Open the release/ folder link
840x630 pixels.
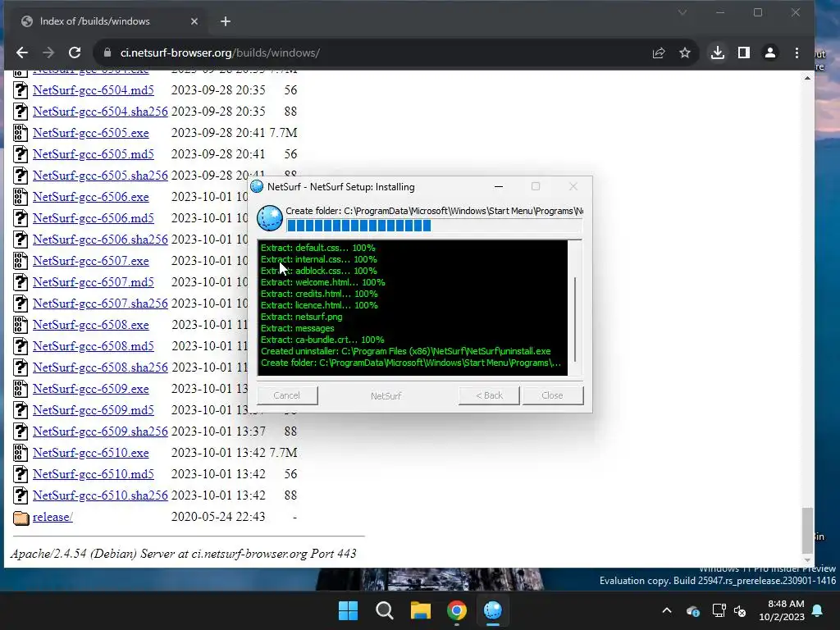click(52, 517)
